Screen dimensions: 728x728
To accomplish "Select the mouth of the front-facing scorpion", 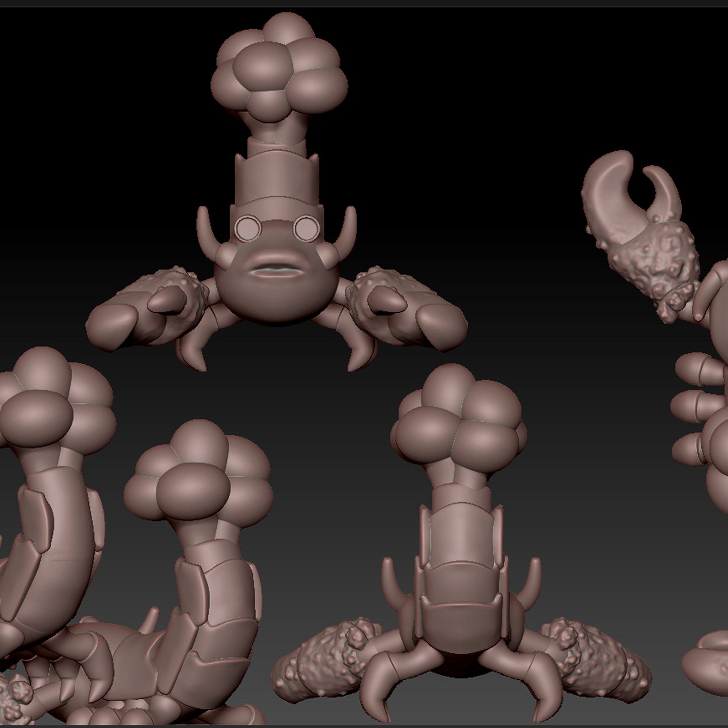I will pyautogui.click(x=278, y=270).
